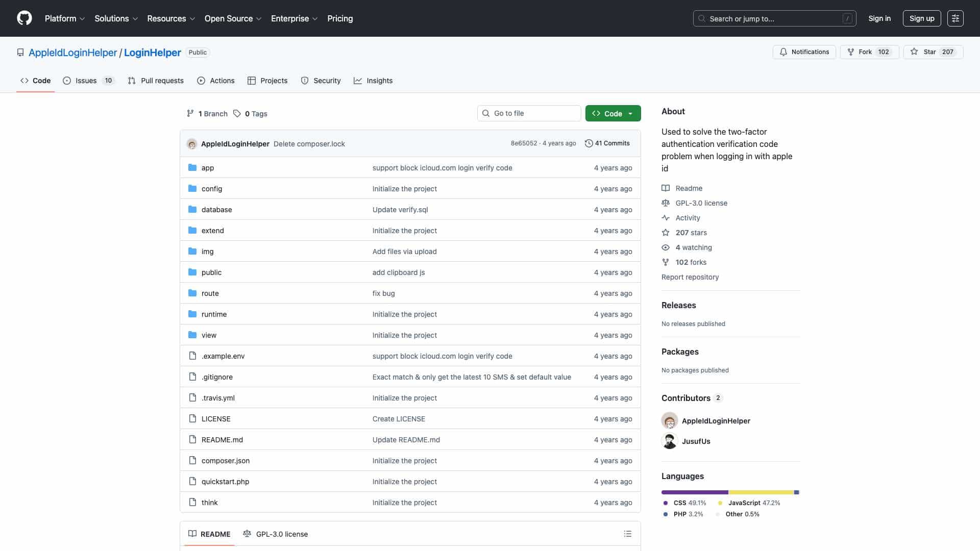Viewport: 980px width, 551px height.
Task: Click the quickstart.php file icon
Action: point(192,481)
